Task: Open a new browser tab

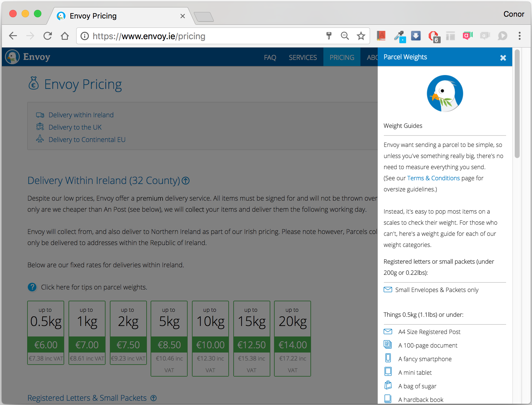Action: [x=204, y=17]
